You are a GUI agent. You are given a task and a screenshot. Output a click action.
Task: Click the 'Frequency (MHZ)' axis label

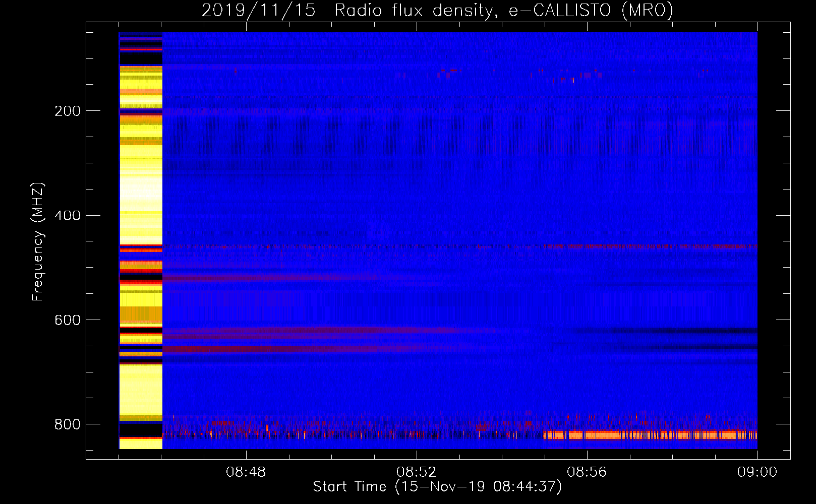38,241
